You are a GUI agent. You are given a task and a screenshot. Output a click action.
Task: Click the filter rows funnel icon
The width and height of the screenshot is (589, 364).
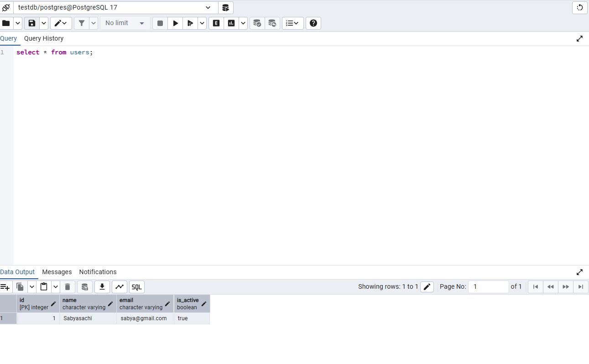81,23
